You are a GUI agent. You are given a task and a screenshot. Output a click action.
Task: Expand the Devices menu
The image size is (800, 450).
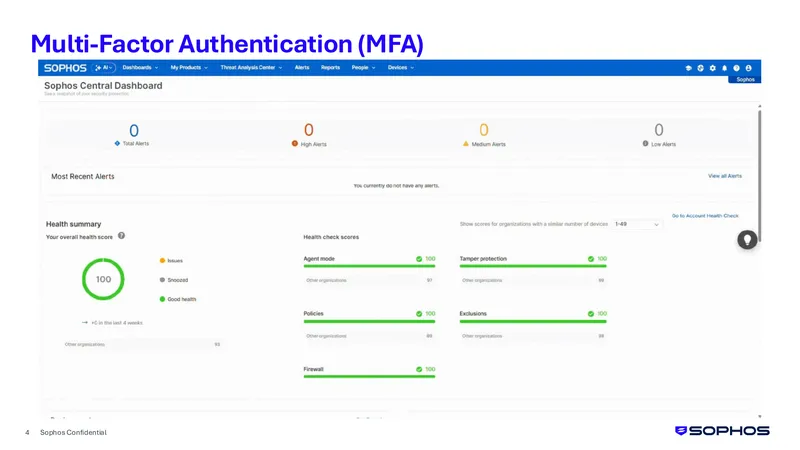(x=401, y=67)
